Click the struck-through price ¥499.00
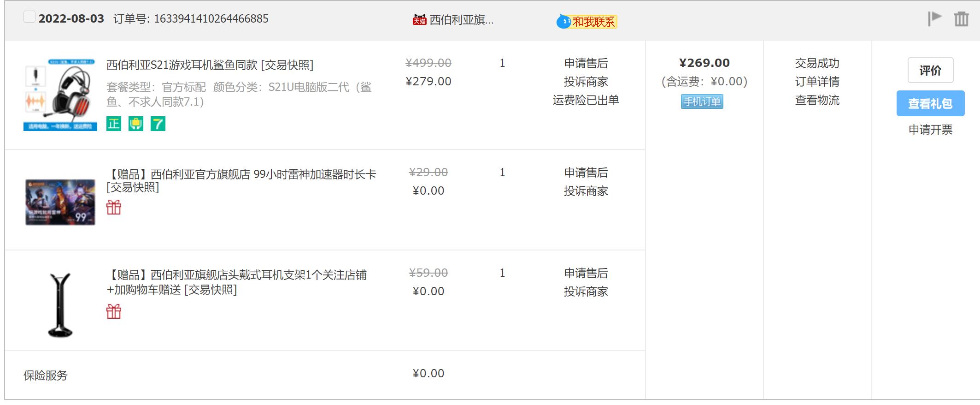This screenshot has width=980, height=405. 428,63
